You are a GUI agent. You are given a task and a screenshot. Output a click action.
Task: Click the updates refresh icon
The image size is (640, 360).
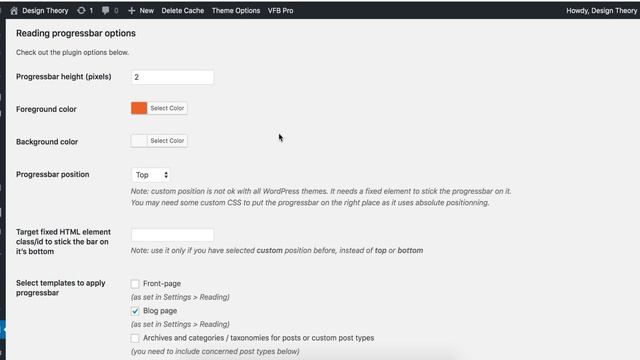point(81,11)
